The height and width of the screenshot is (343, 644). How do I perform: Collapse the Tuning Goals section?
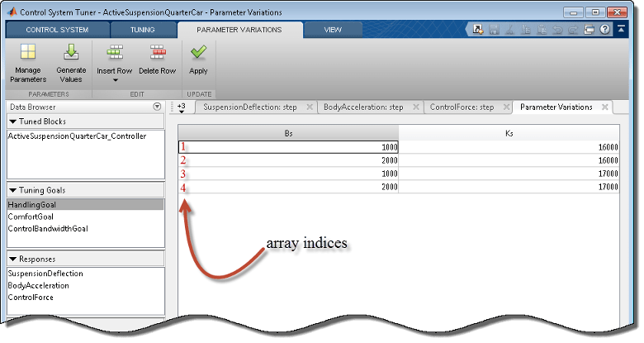12,190
